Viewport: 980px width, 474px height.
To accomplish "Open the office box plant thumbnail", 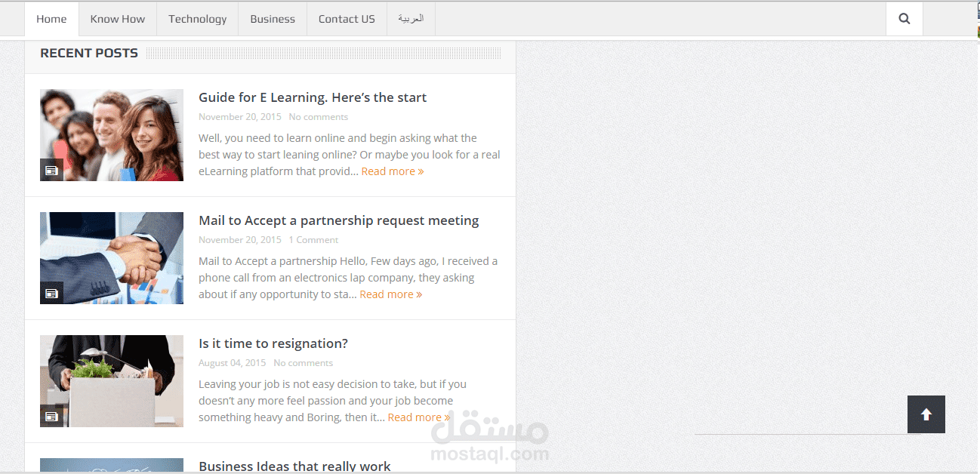I will 112,381.
